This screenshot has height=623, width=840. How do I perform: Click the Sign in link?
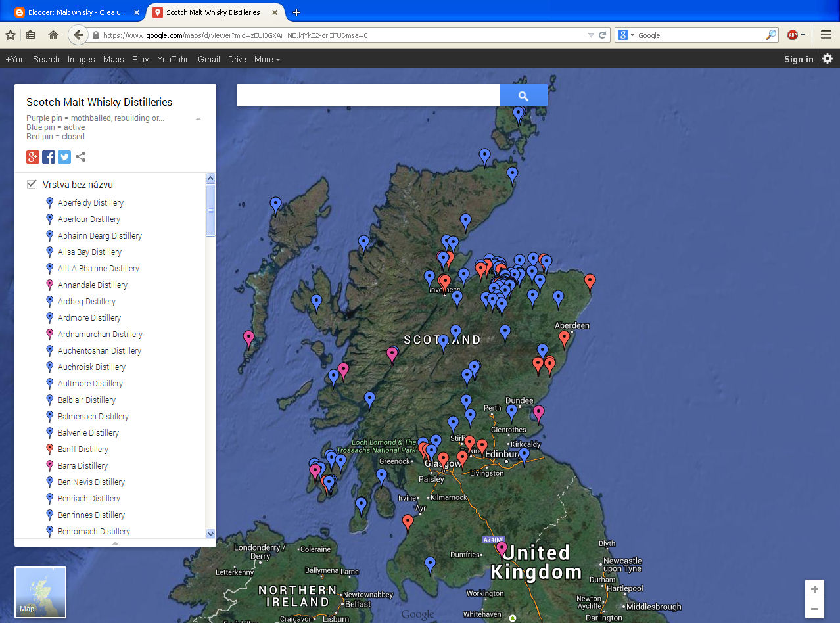tap(799, 59)
